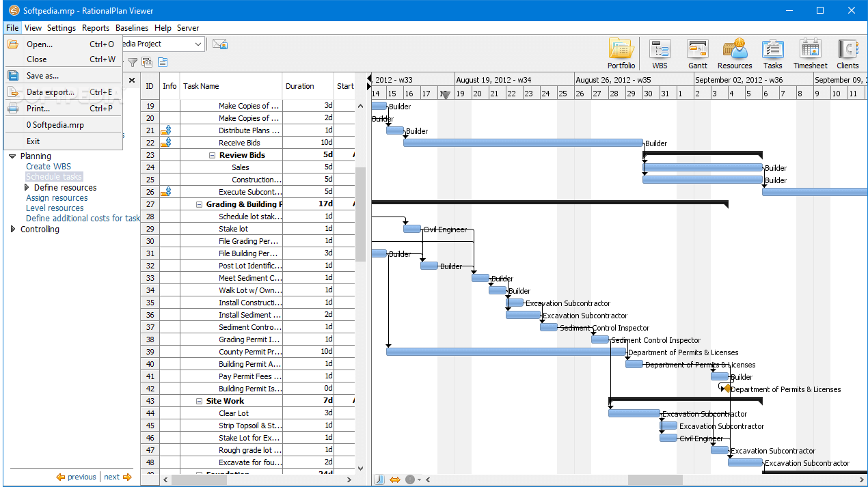Select the Stake lot task name cell
Viewport: 868px width, 487px height.
point(232,229)
